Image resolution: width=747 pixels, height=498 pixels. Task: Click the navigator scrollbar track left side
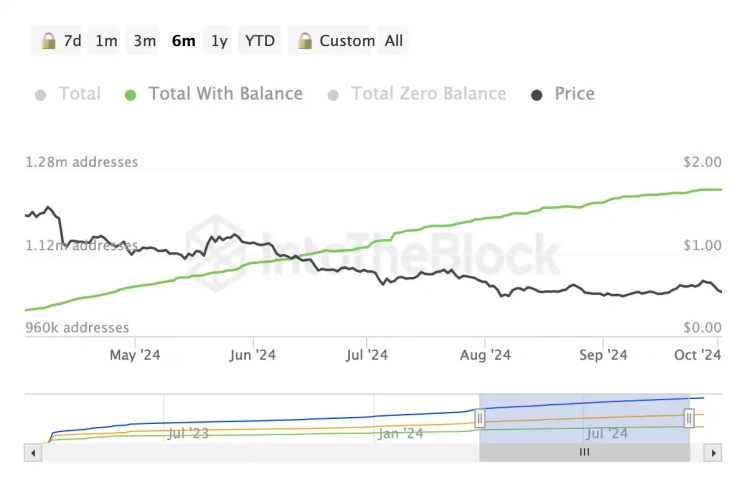[x=250, y=452]
